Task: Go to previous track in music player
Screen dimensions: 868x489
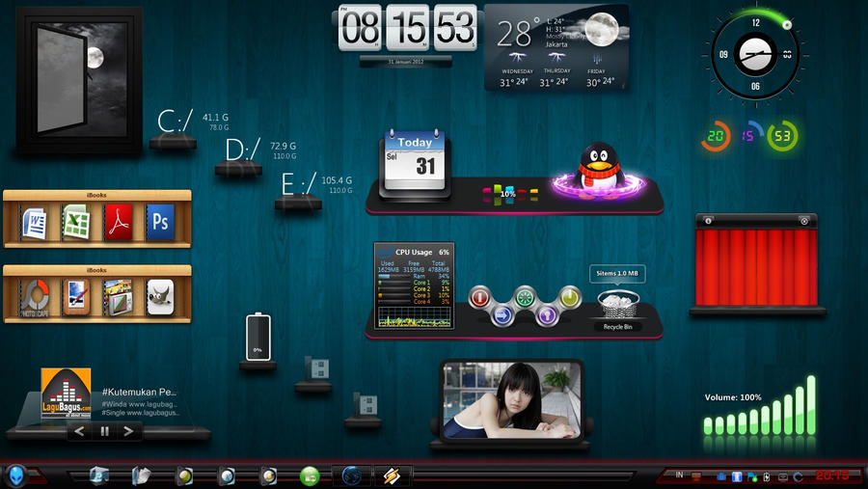Action: (x=79, y=431)
